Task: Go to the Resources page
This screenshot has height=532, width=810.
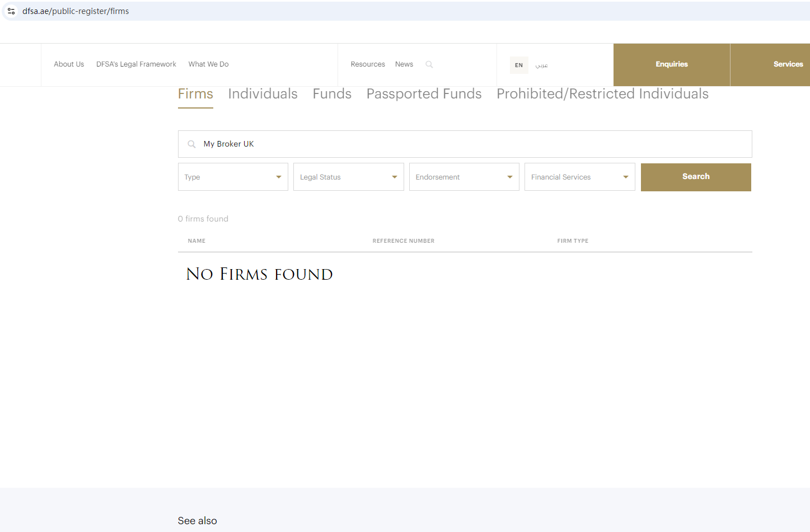Action: click(368, 64)
